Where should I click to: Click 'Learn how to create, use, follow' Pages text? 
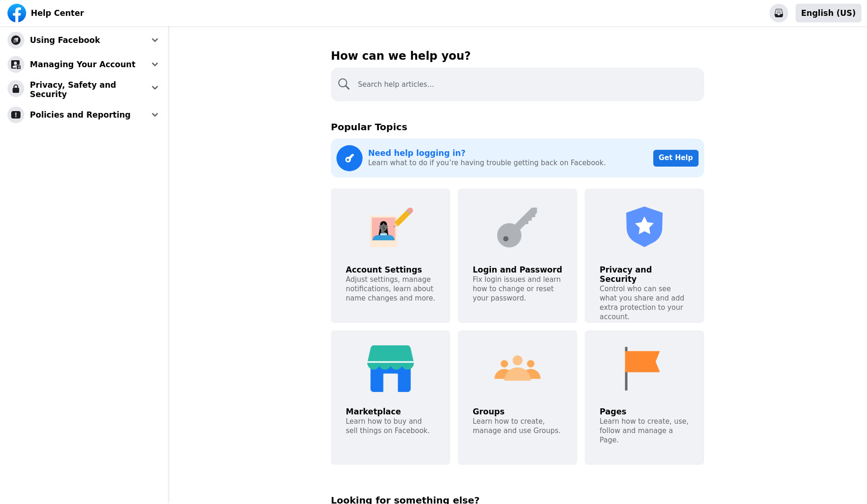tap(644, 431)
